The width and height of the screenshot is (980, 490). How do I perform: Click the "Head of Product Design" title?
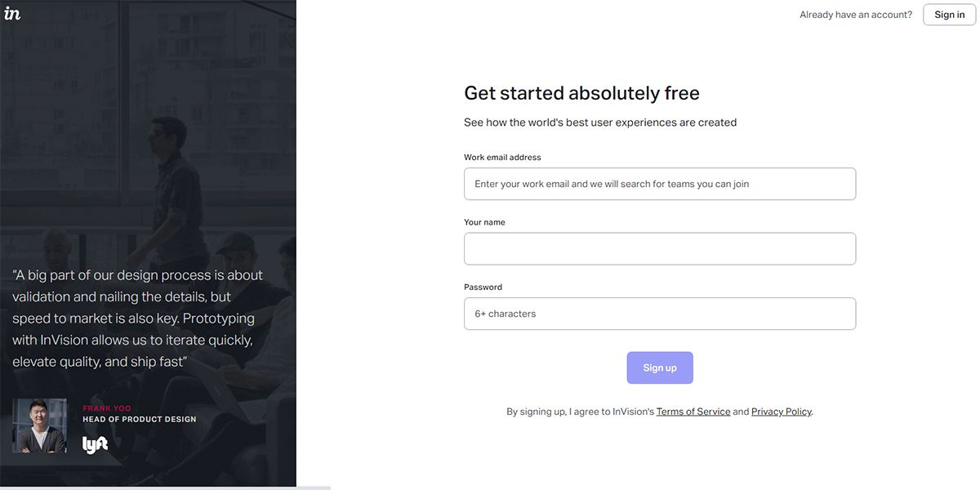139,420
